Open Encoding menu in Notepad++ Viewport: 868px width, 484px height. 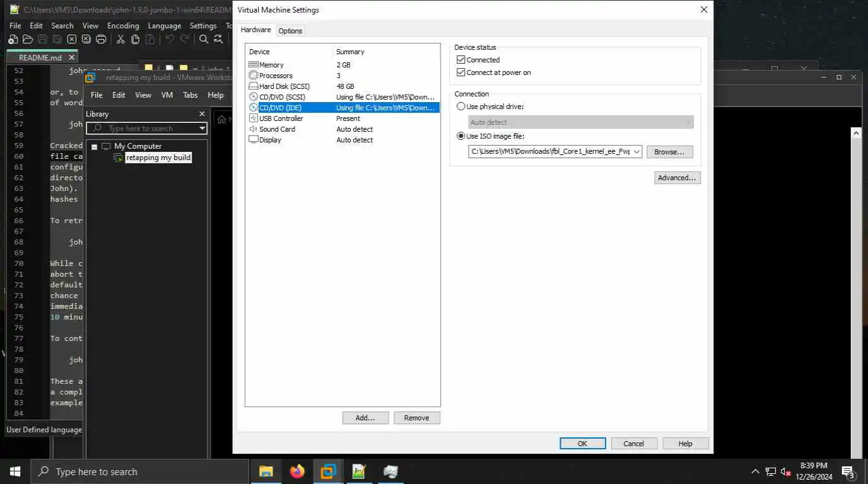[x=123, y=26]
